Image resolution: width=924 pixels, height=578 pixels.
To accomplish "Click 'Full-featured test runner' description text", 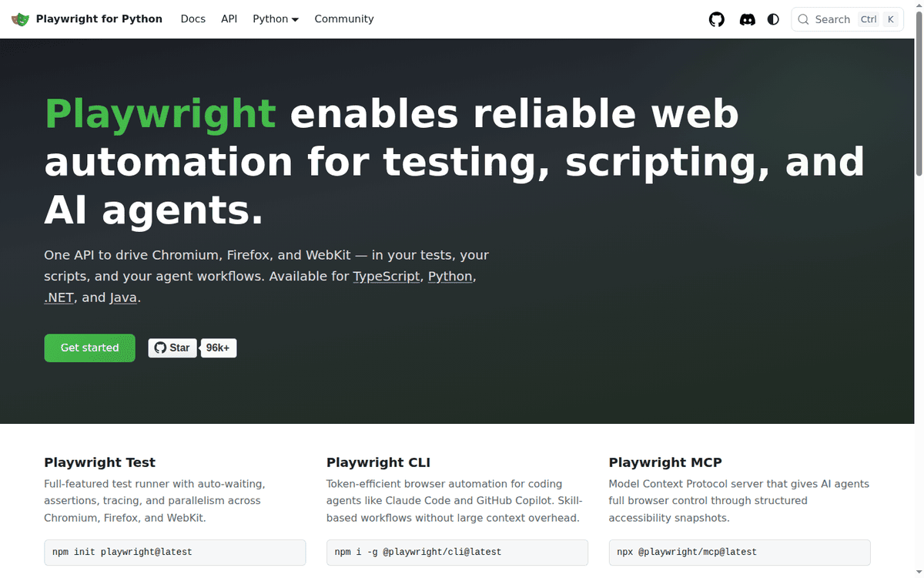I will tap(155, 501).
